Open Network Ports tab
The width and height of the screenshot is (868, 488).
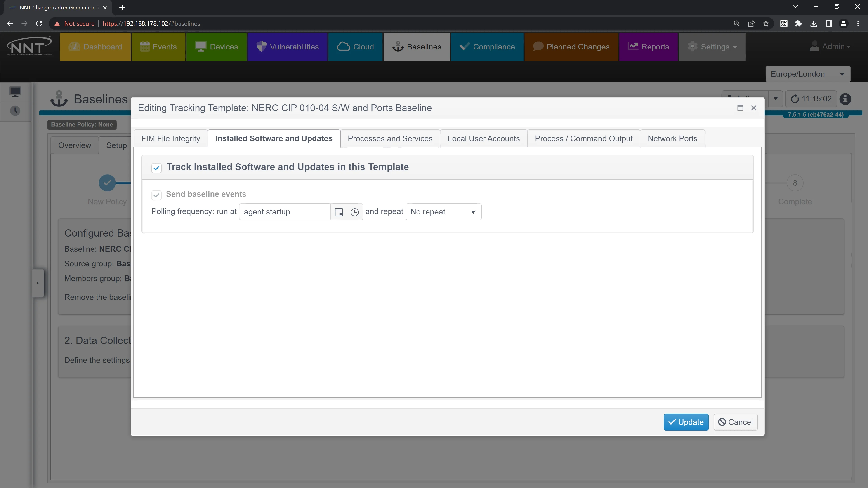click(672, 138)
